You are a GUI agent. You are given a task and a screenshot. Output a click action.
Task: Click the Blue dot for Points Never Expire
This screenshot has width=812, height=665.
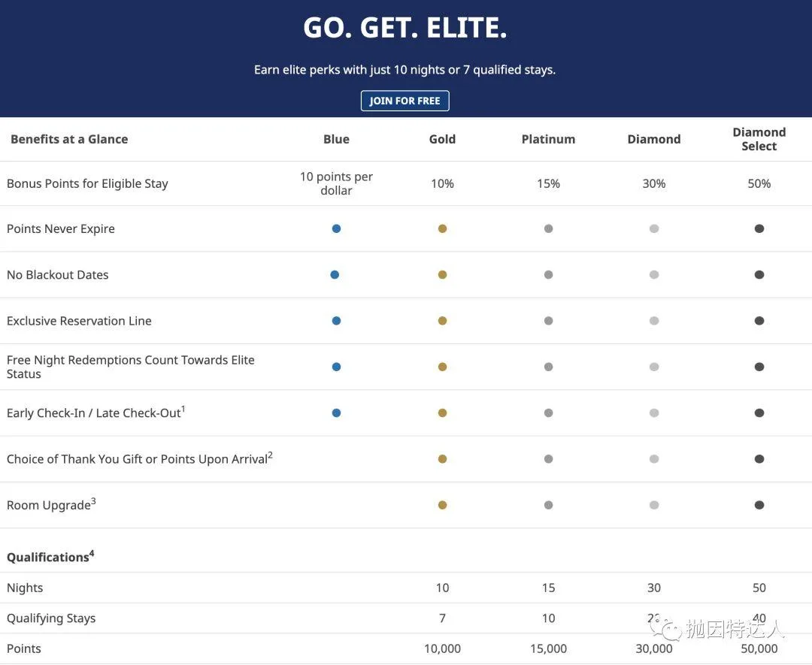[336, 228]
